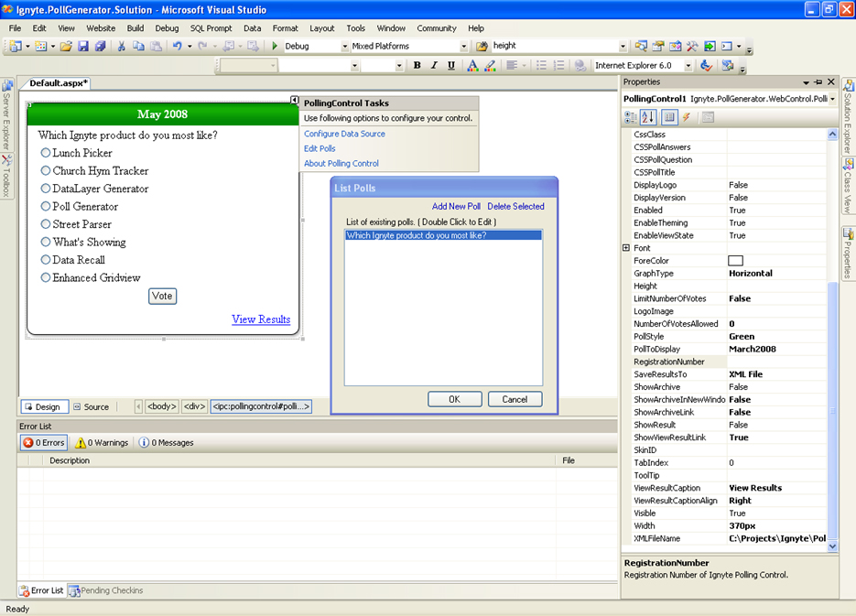Open the Undo history dropdown arrow
Screen dimensions: 856x616
(x=190, y=47)
